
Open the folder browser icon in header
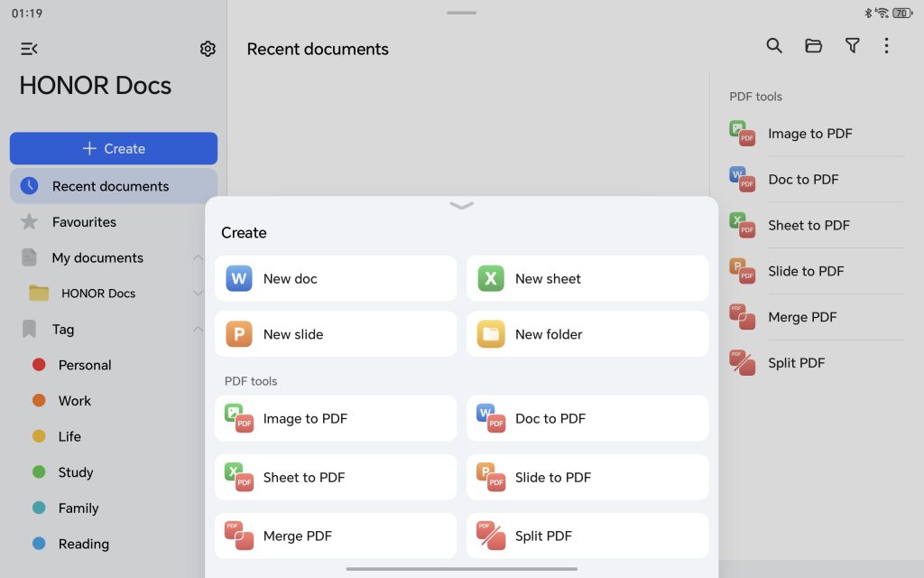pyautogui.click(x=813, y=46)
